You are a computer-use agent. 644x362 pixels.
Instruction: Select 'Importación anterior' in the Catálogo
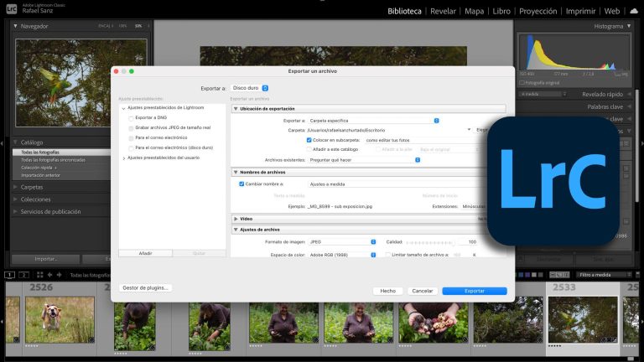40,175
